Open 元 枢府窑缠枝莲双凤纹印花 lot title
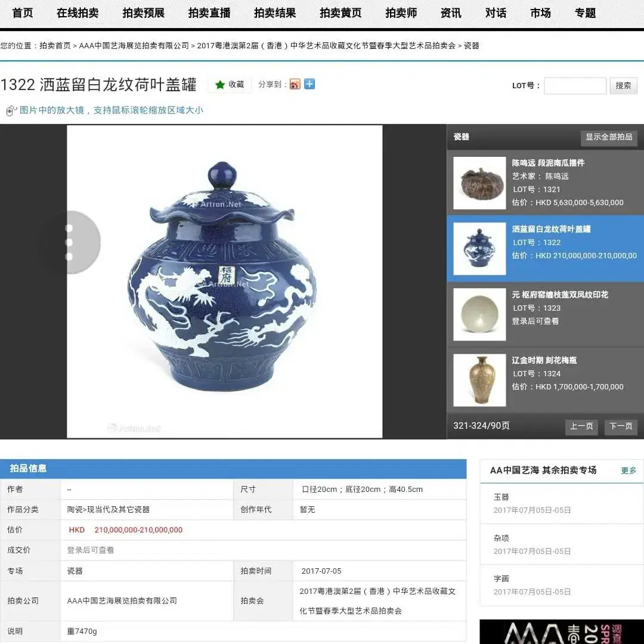 [560, 295]
